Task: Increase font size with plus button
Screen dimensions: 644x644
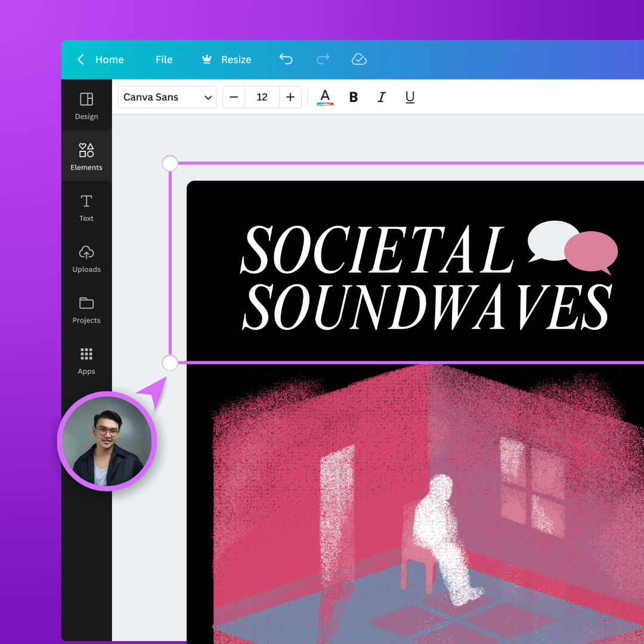Action: coord(290,97)
